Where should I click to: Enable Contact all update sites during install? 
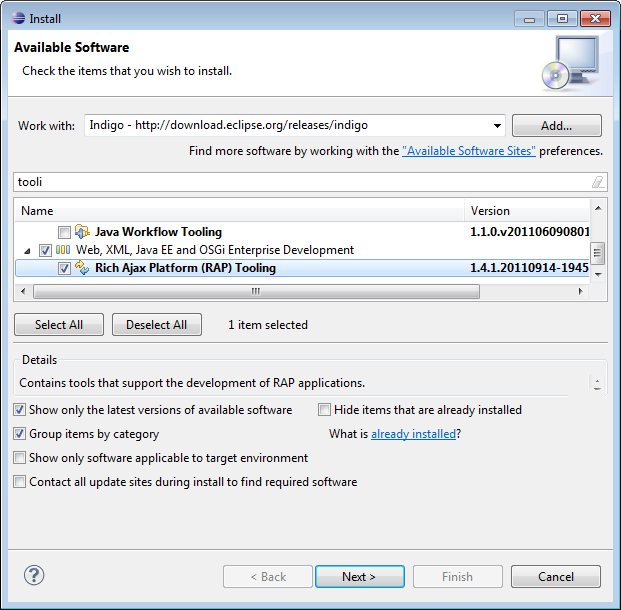click(19, 482)
